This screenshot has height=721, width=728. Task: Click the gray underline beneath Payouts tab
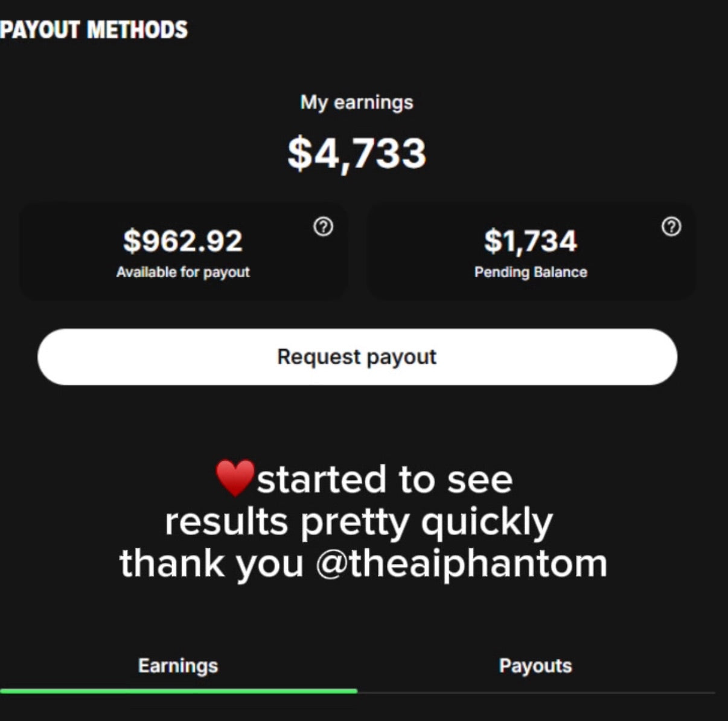click(536, 692)
